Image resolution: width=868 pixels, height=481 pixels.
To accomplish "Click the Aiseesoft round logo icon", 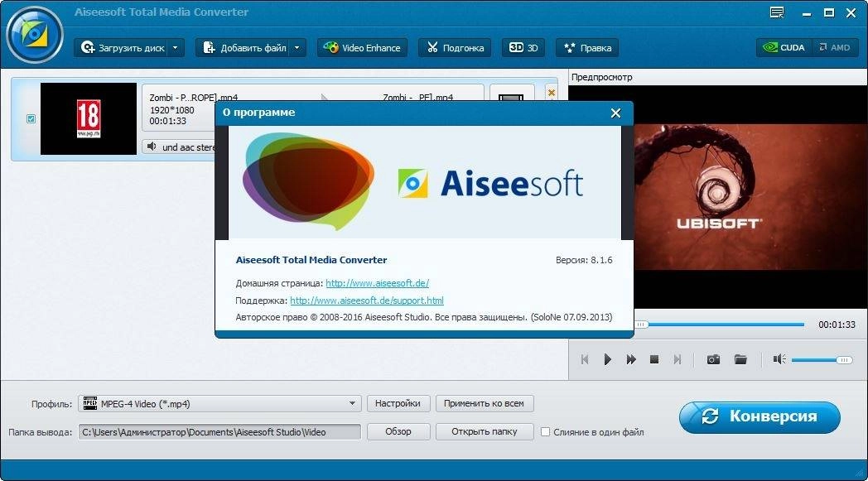I will tap(34, 36).
